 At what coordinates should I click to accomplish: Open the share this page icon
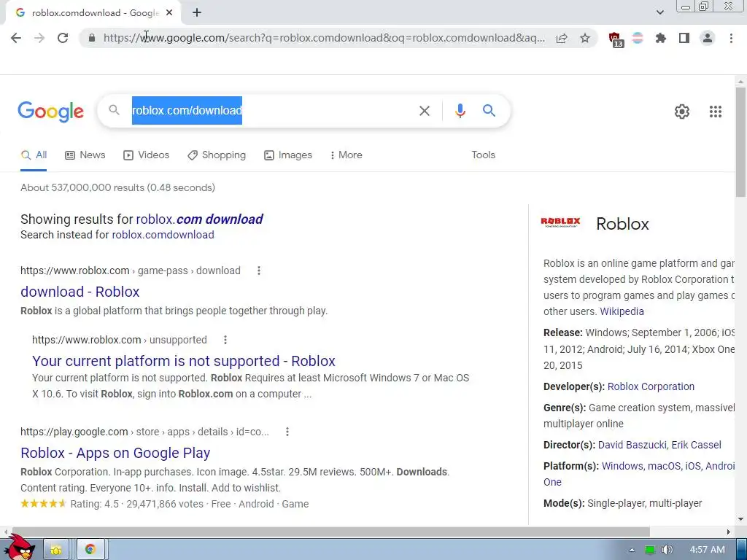point(562,38)
